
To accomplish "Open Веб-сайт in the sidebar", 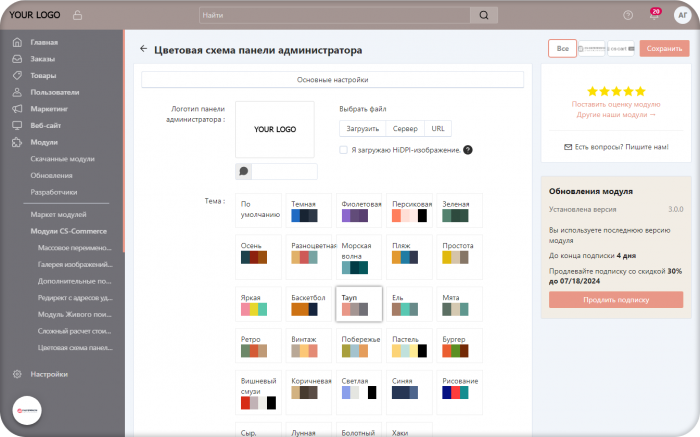I will 46,125.
